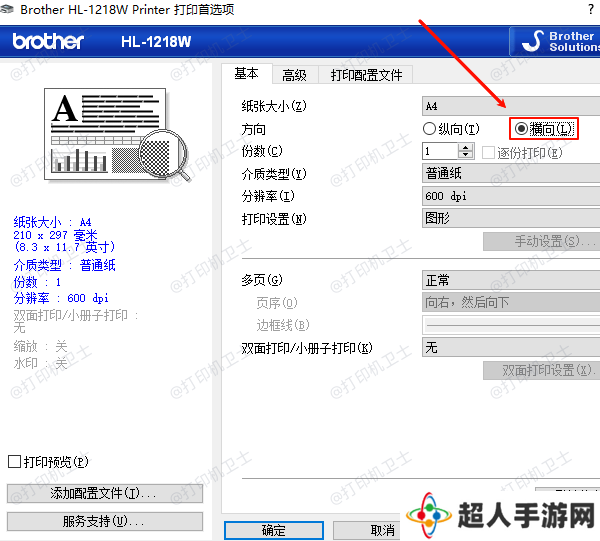Click the help question mark in title bar
Image resolution: width=600 pixels, height=541 pixels.
click(x=591, y=9)
